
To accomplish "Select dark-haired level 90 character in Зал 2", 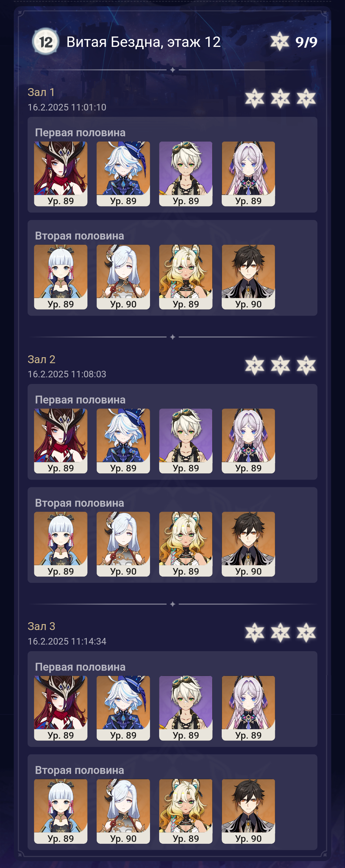I will click(x=248, y=544).
